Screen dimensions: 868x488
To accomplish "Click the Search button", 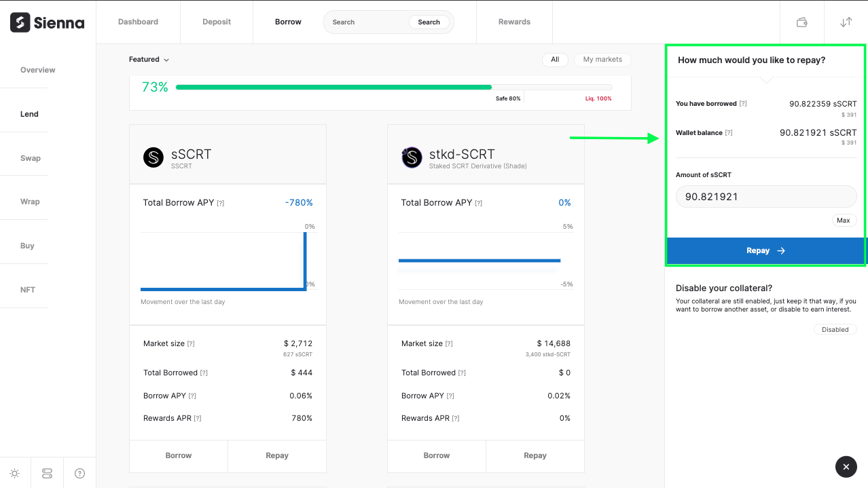I will 429,22.
